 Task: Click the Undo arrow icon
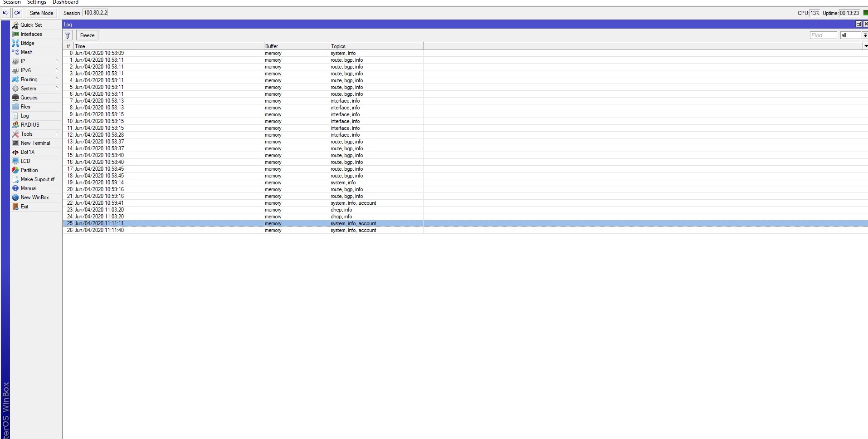[x=5, y=13]
